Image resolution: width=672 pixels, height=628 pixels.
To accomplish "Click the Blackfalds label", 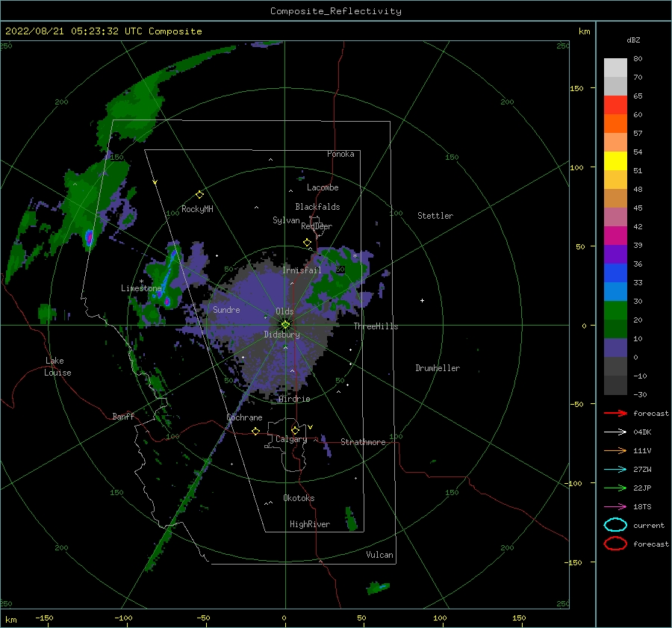I will coord(317,207).
